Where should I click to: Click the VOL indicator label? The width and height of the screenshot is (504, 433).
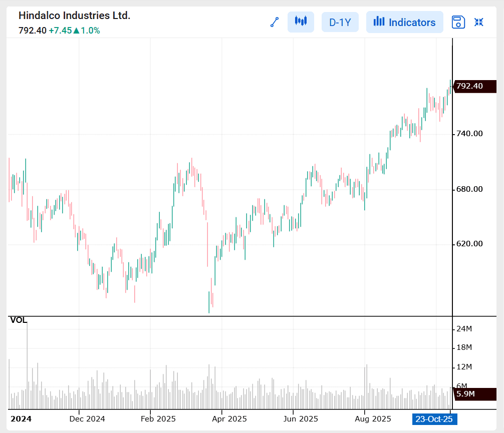pos(19,320)
